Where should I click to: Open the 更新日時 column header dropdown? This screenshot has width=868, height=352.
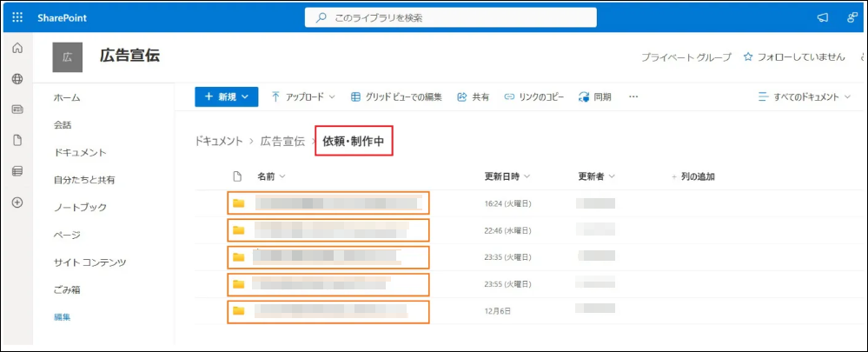click(507, 176)
